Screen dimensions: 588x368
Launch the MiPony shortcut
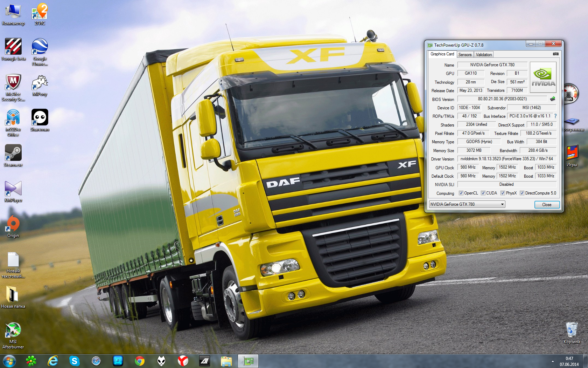coord(40,85)
